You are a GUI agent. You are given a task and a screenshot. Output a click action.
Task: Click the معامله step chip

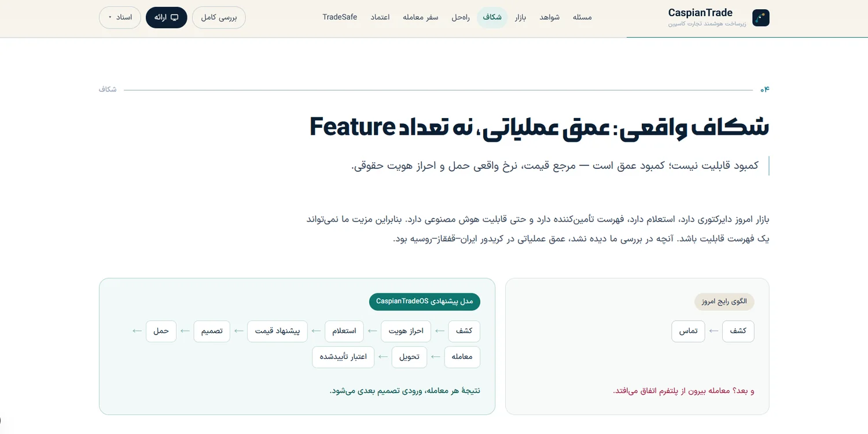click(x=462, y=357)
